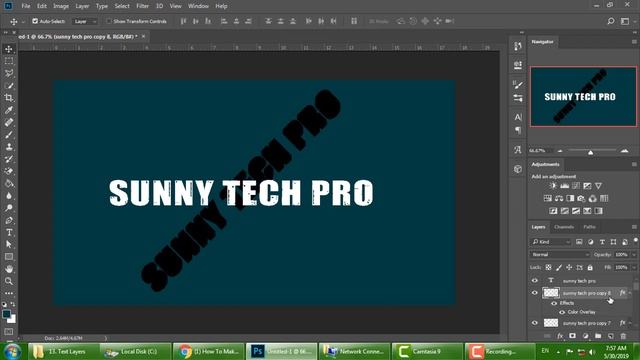
Task: Open the blend mode Normal dropdown
Action: click(560, 254)
